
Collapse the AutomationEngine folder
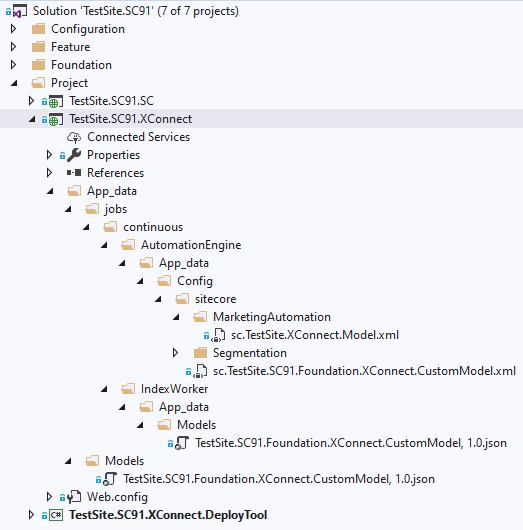[104, 245]
